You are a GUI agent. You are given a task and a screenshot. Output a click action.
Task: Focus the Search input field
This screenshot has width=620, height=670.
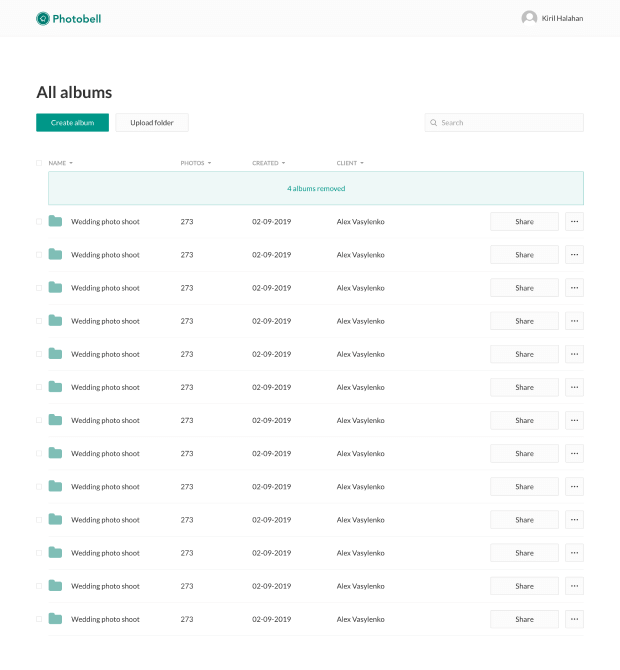click(x=504, y=123)
